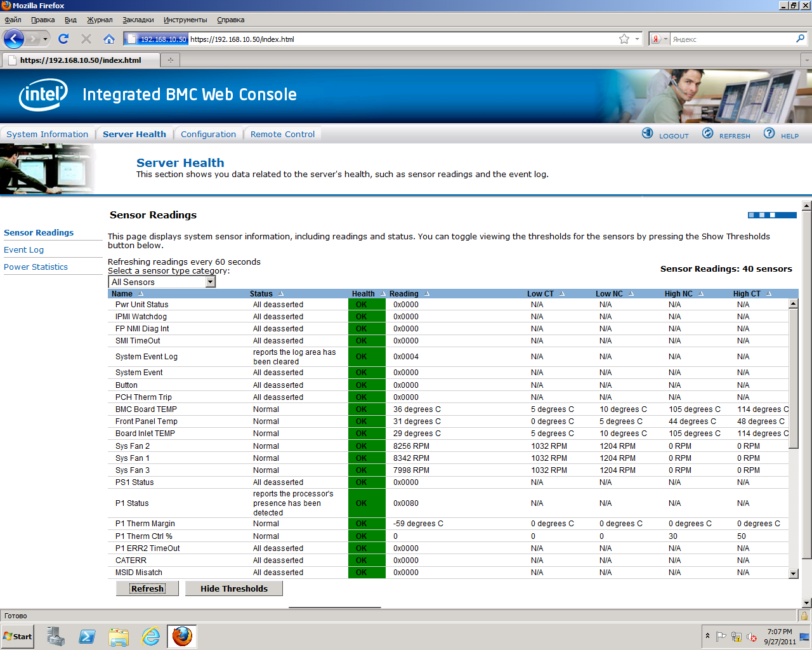Open Windows PowerShell from the taskbar
The width and height of the screenshot is (812, 650).
(x=87, y=636)
